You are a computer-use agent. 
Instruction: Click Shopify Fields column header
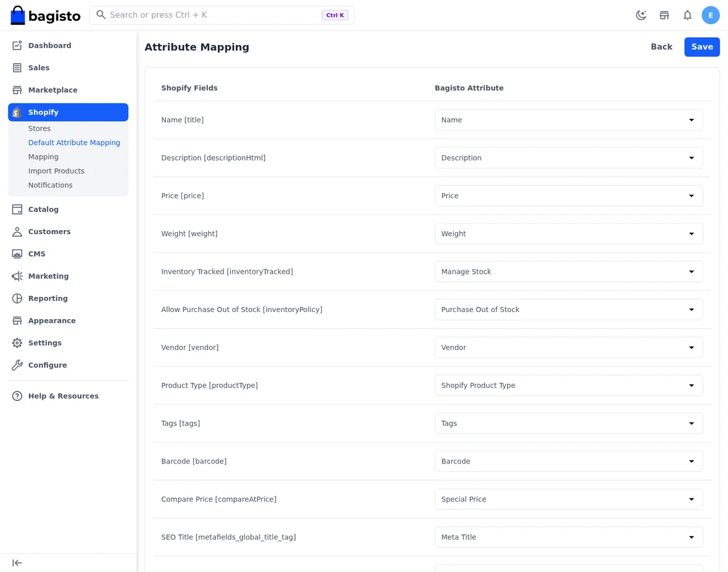coord(189,88)
